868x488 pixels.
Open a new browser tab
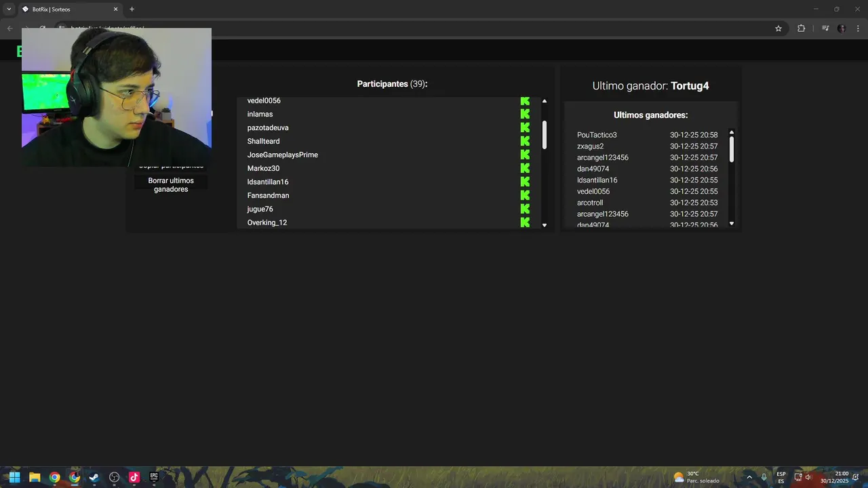pos(132,9)
